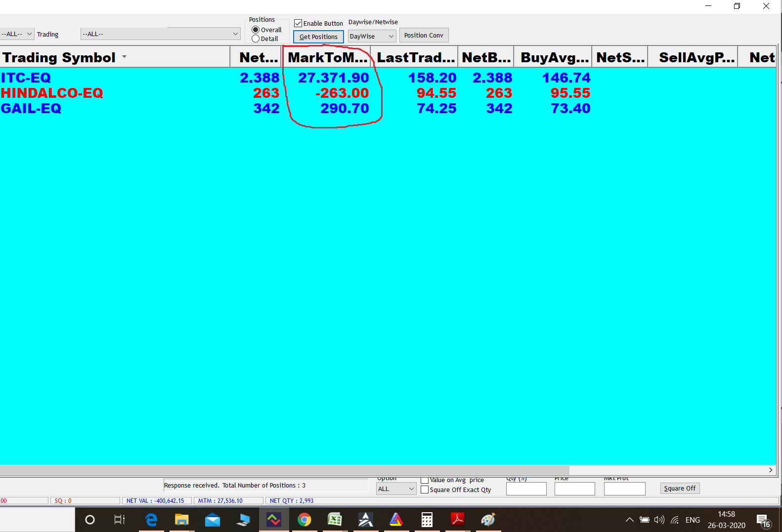The image size is (782, 532).
Task: Open the wide --ALL-- dropdown beside Trading
Action: [x=160, y=34]
